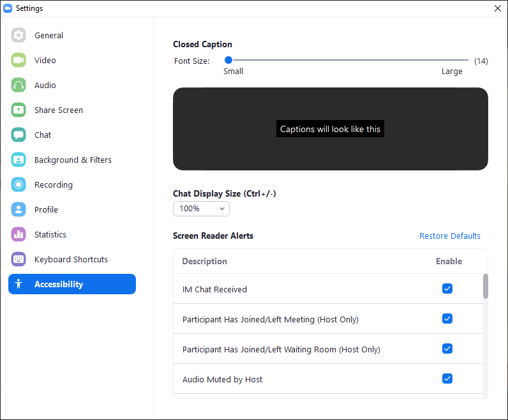This screenshot has width=508, height=420.
Task: Open the Chat Display Size dropdown
Action: tap(201, 209)
